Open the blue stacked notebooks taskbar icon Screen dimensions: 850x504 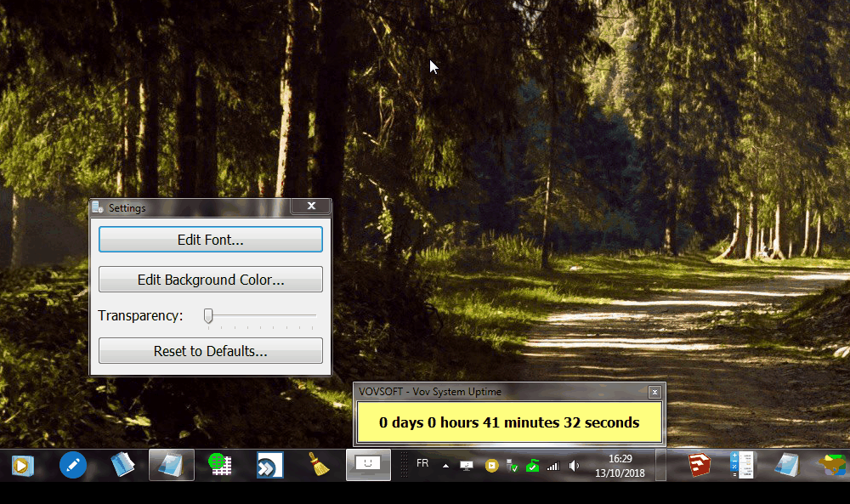(122, 465)
